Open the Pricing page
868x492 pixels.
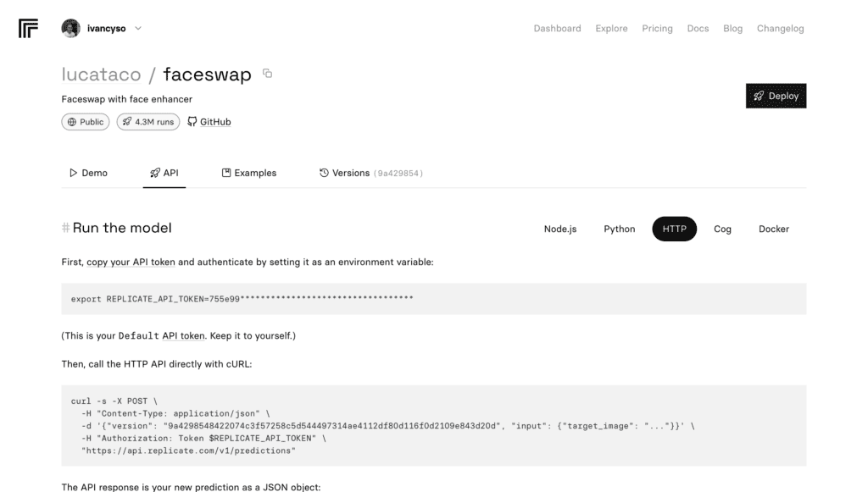[657, 28]
